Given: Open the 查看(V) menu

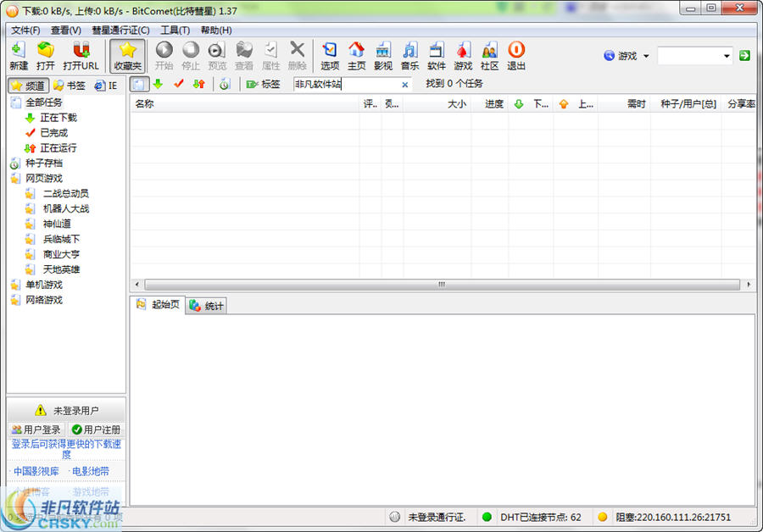Looking at the screenshot, I should (65, 30).
